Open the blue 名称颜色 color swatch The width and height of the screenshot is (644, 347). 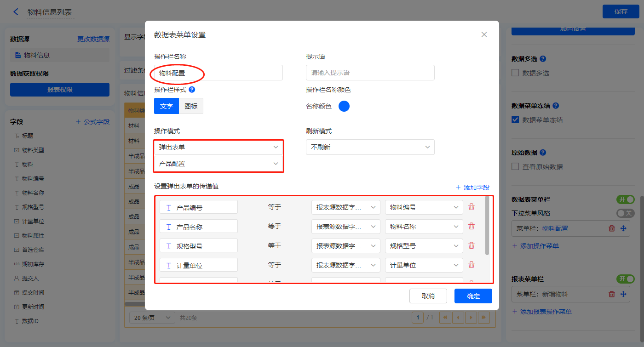coord(344,106)
